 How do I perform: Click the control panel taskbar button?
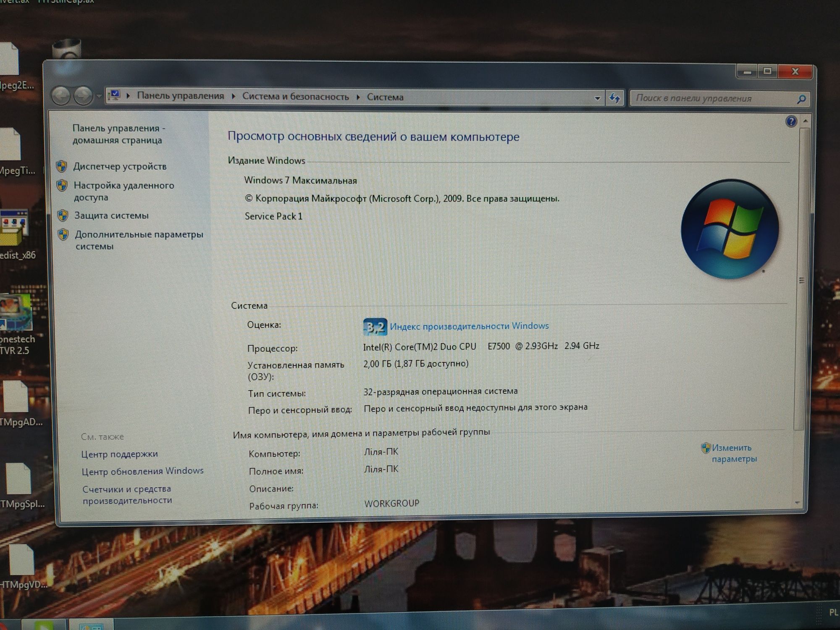tap(92, 625)
